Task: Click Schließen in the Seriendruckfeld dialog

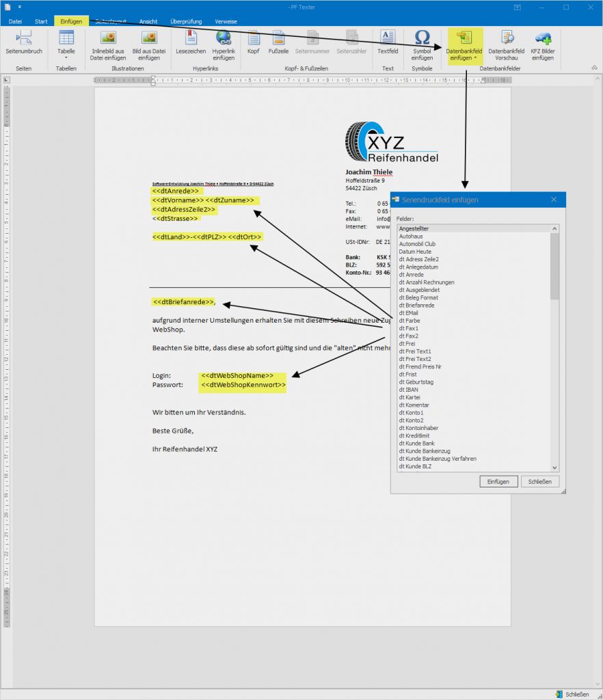Action: (x=540, y=481)
